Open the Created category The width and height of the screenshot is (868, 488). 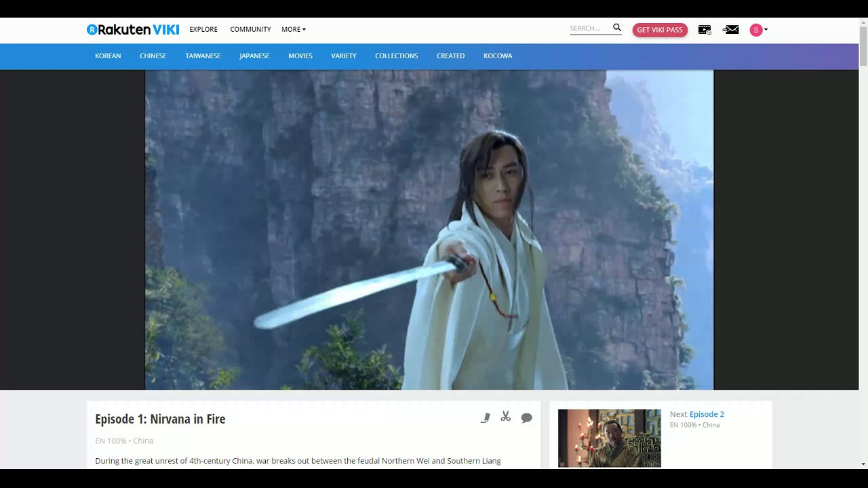[450, 56]
